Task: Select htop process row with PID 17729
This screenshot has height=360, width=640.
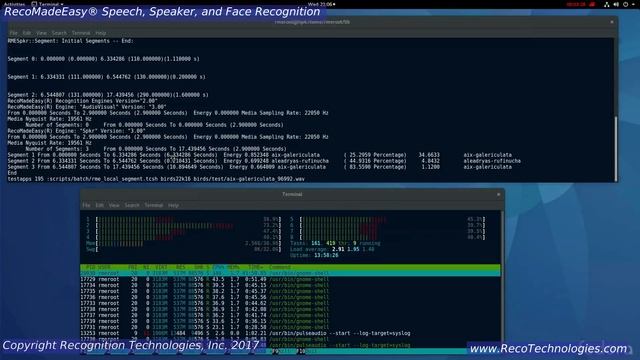Action: tap(290, 280)
